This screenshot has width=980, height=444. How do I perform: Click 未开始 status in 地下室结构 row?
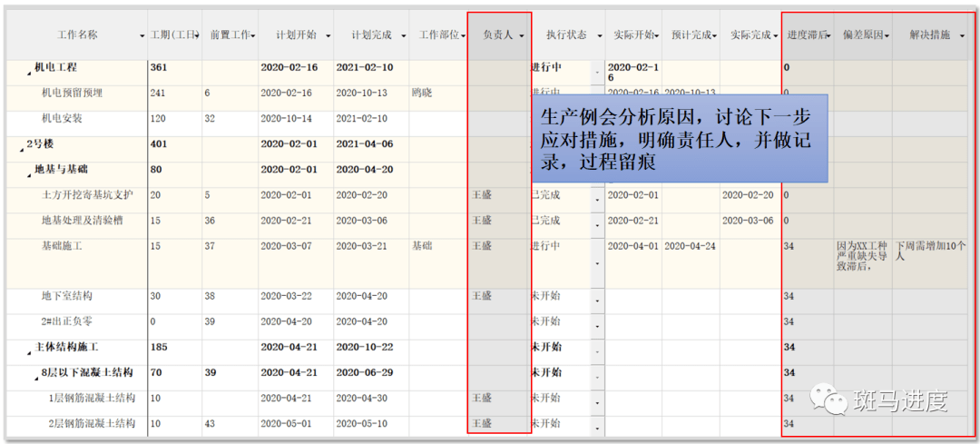[545, 296]
